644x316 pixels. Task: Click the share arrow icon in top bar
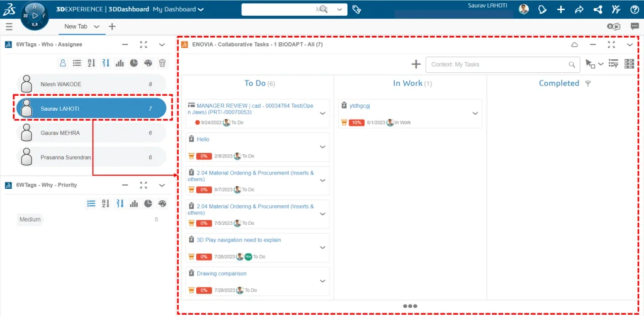click(579, 9)
